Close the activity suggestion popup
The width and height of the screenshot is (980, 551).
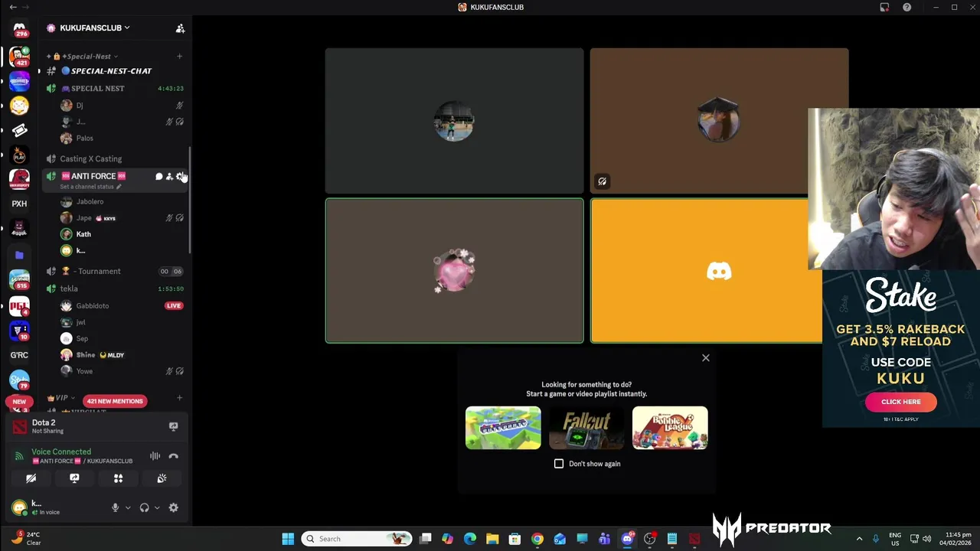click(x=706, y=358)
